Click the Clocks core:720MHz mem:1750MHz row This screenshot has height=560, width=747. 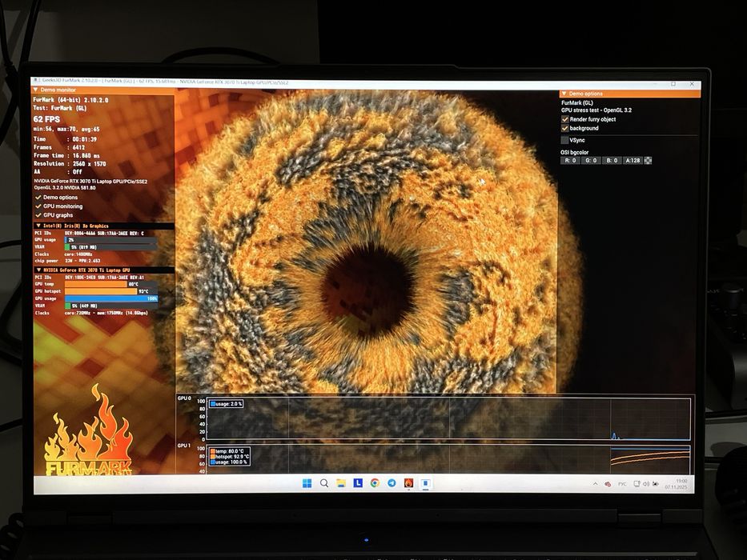[91, 314]
